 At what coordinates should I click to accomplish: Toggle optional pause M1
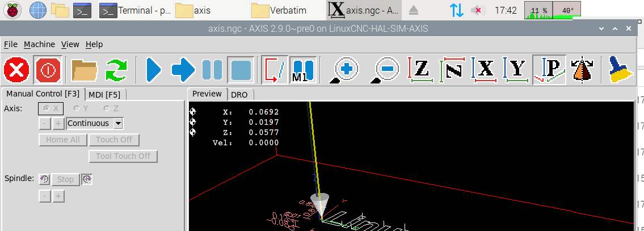coord(304,69)
